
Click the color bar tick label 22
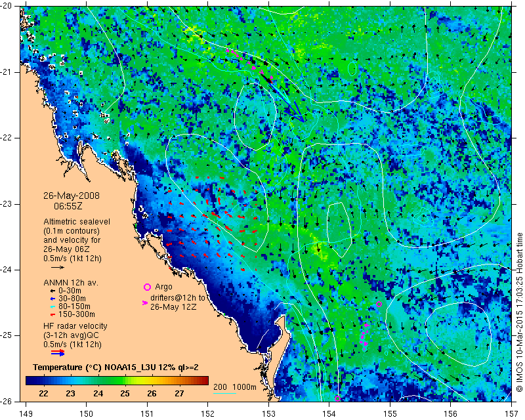43,394
